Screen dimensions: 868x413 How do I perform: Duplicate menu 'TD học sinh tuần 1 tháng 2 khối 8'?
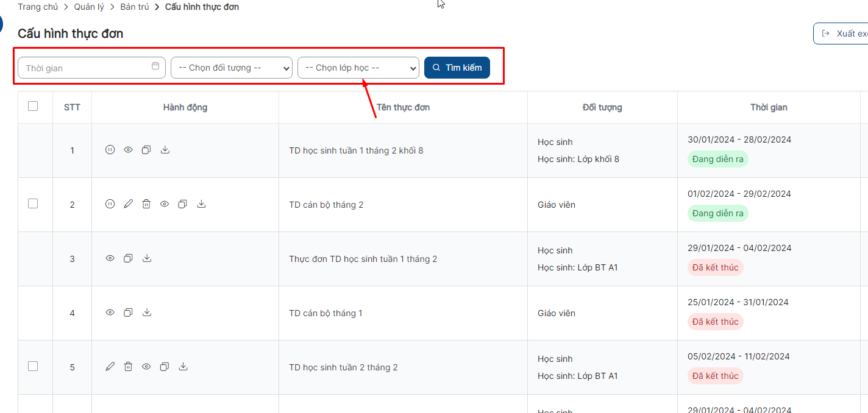click(x=146, y=150)
